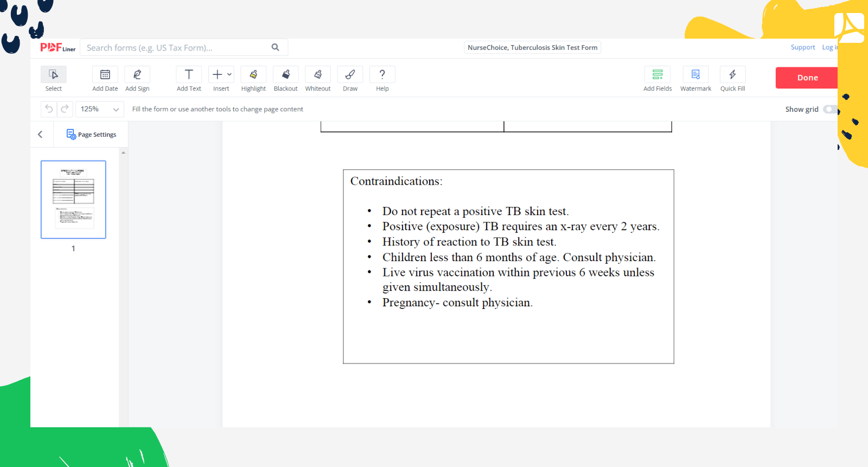Open Add Fields tool

tap(658, 79)
